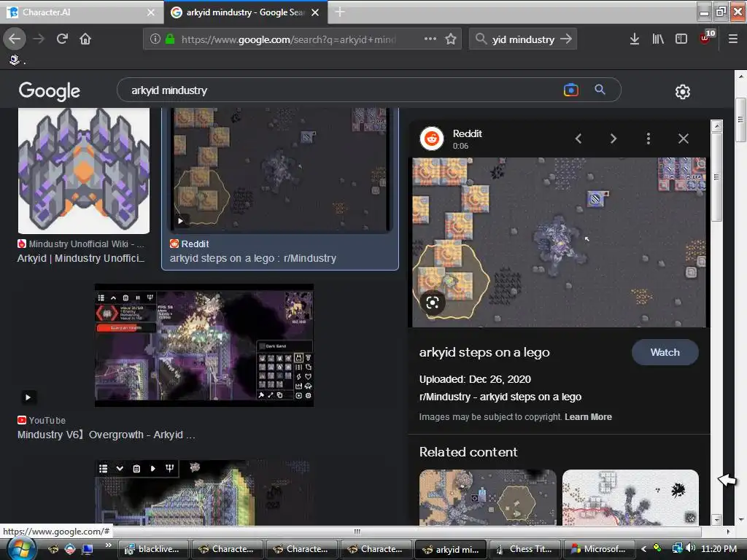Show previous image in the preview panel
747x560 pixels.
(x=578, y=139)
